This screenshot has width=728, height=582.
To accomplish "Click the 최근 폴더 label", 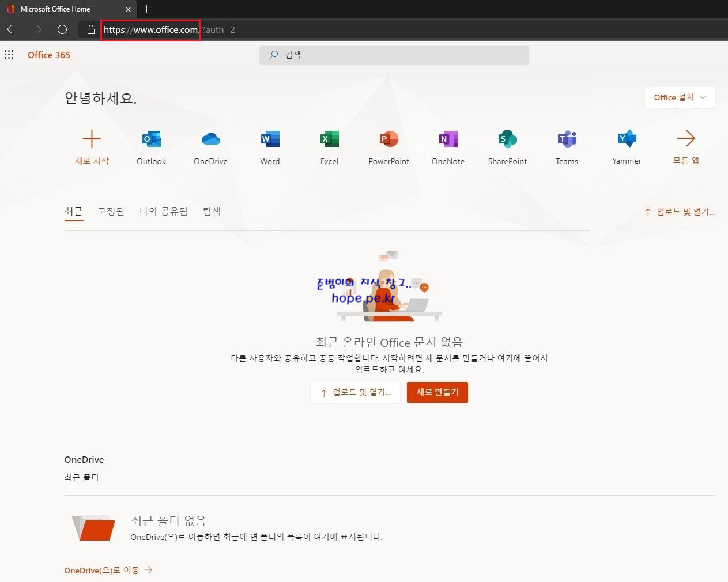I will tap(81, 477).
